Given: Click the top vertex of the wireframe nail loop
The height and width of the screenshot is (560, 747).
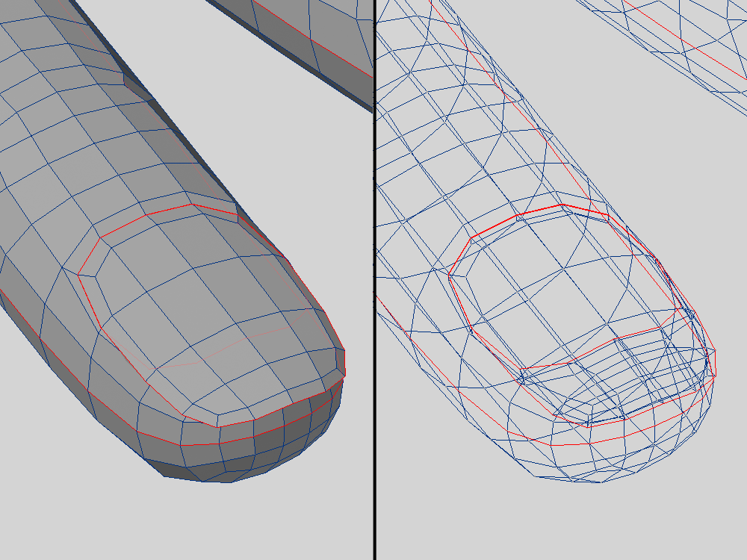Looking at the screenshot, I should pos(562,205).
